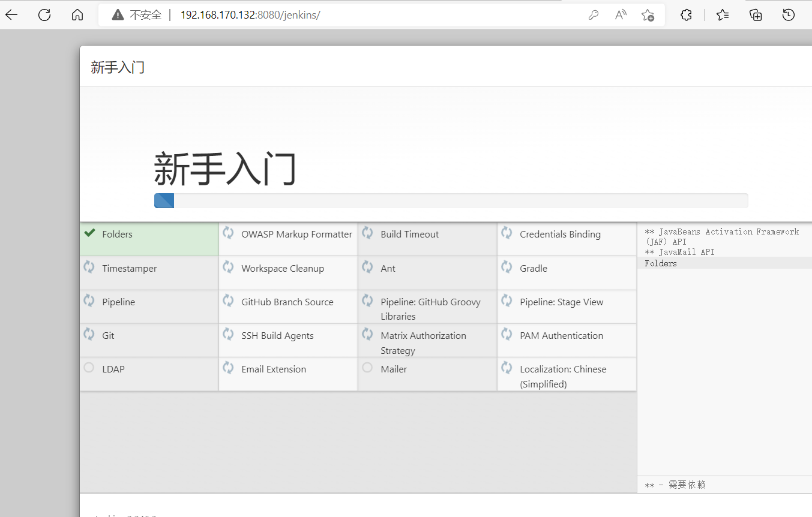Reload the Jenkins page

coord(44,15)
